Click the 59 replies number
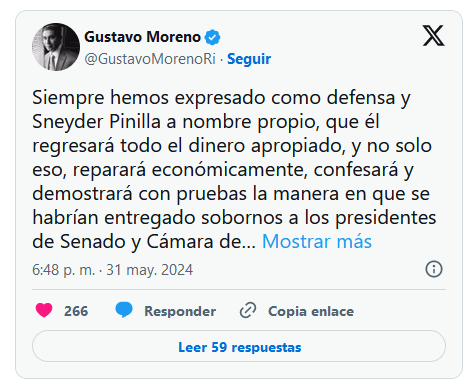Screen dimensions: 472x385 [x=219, y=347]
